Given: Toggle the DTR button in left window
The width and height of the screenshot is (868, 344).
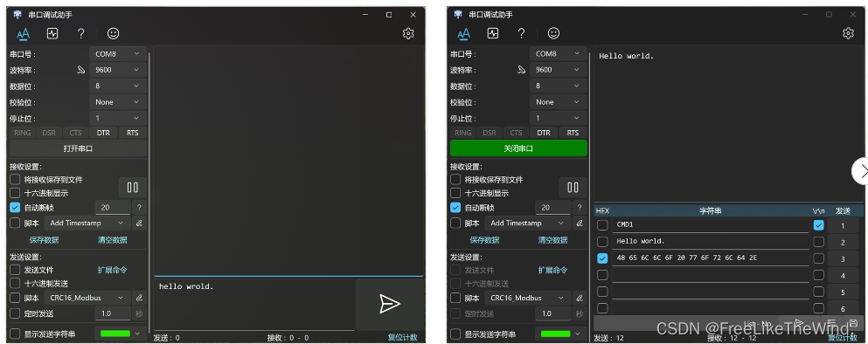Looking at the screenshot, I should pos(103,133).
